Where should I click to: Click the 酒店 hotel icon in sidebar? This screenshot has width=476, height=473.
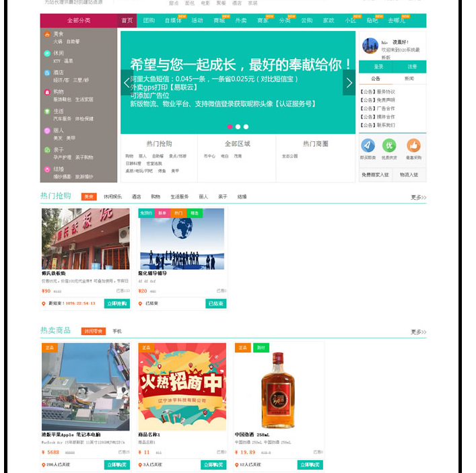tap(47, 72)
